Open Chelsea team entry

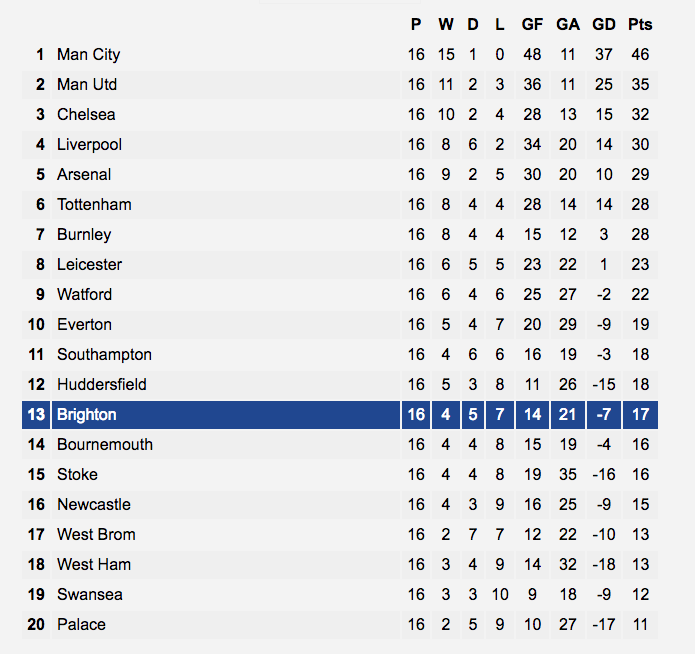tap(86, 114)
